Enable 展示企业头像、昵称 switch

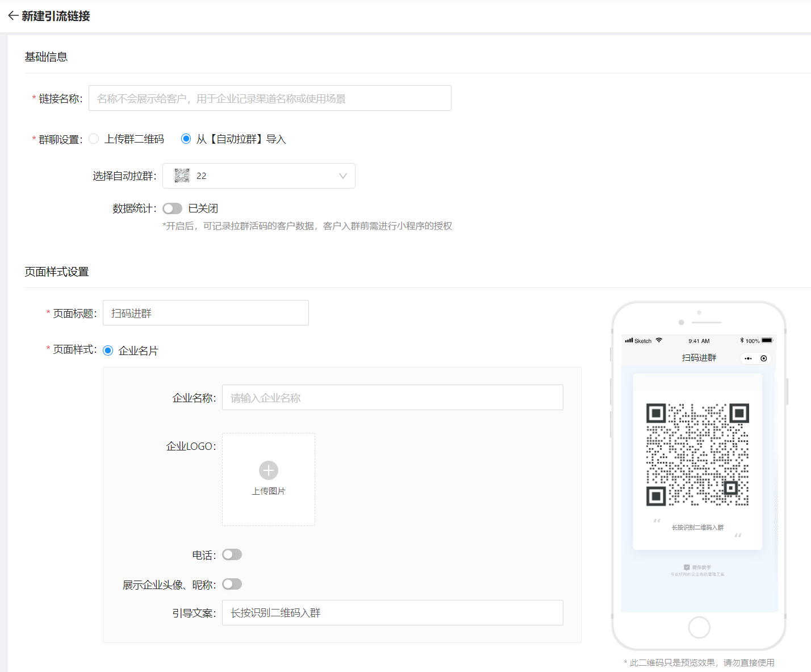tap(232, 584)
